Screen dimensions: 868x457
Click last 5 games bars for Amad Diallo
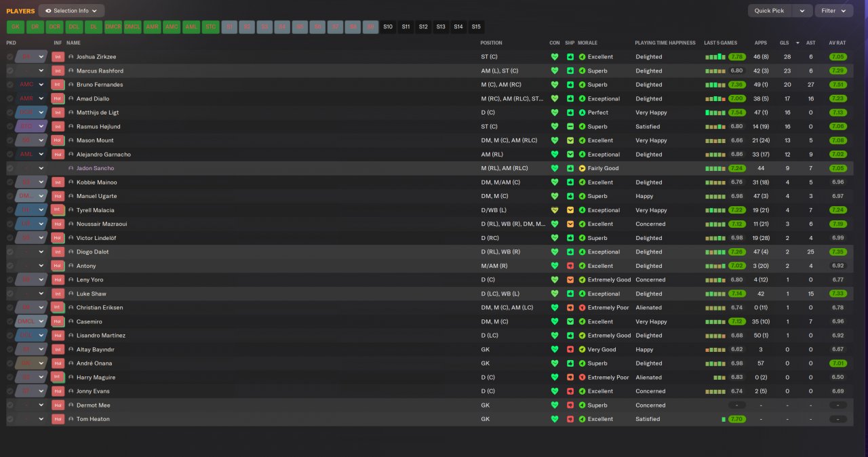715,99
